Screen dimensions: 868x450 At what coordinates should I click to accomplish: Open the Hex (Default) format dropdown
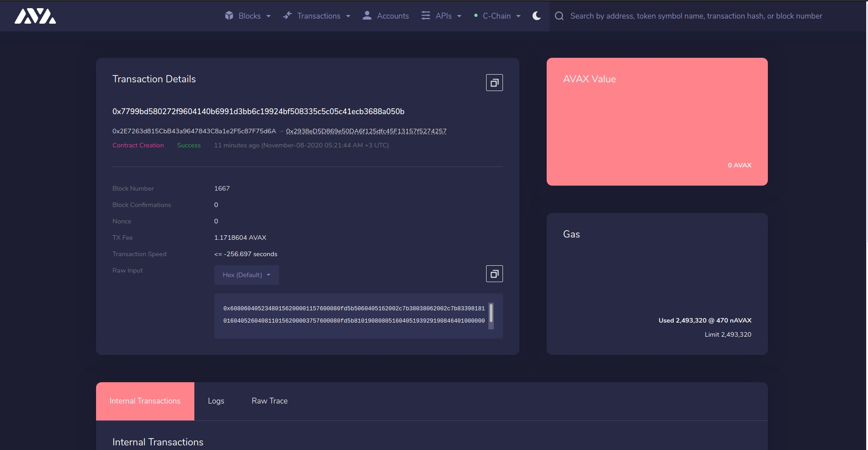click(x=246, y=275)
